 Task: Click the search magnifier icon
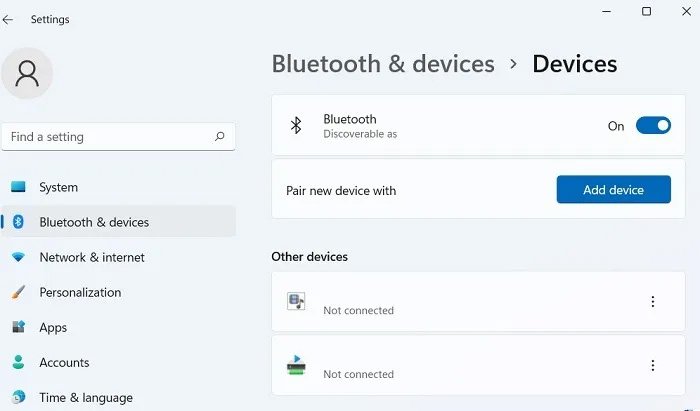pyautogui.click(x=219, y=137)
